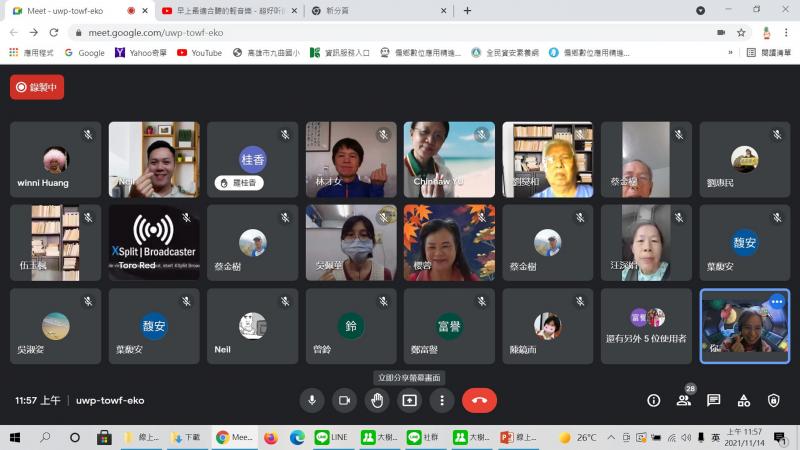Open the 26°C weather widget
800x450 pixels.
[579, 438]
